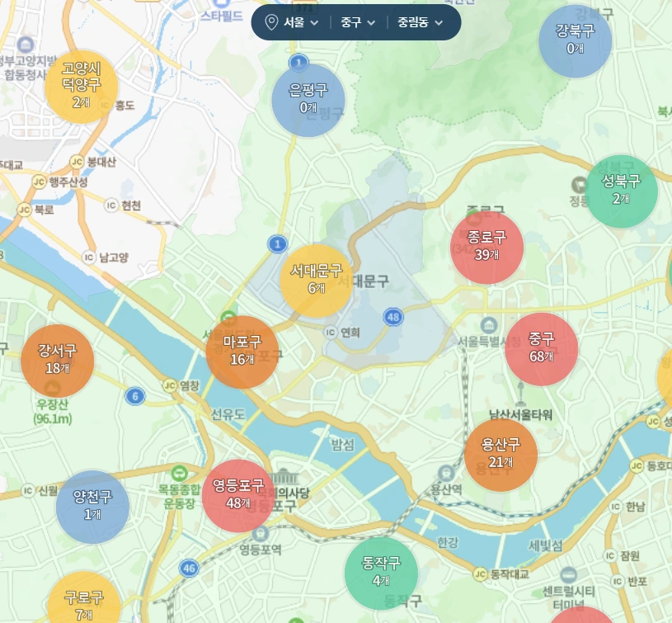Viewport: 672px width, 623px height.
Task: Click the 목동종합운동장 stadium icon
Action: coord(179,474)
